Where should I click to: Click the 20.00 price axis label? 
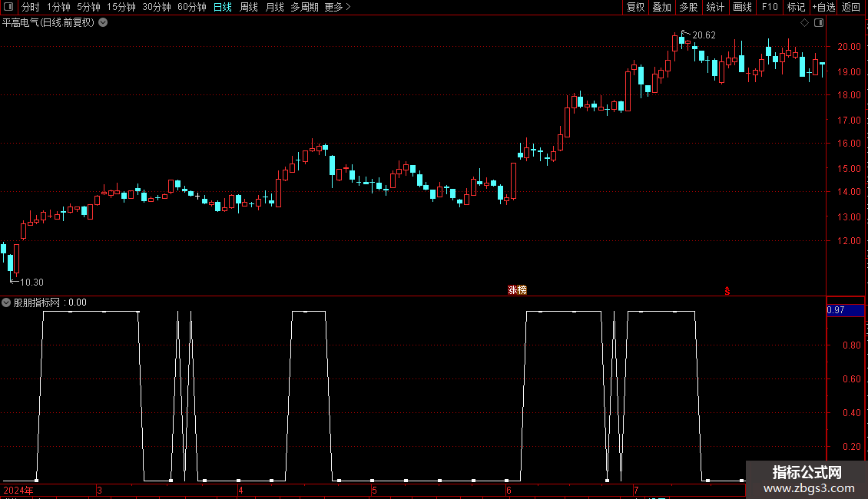coord(849,47)
